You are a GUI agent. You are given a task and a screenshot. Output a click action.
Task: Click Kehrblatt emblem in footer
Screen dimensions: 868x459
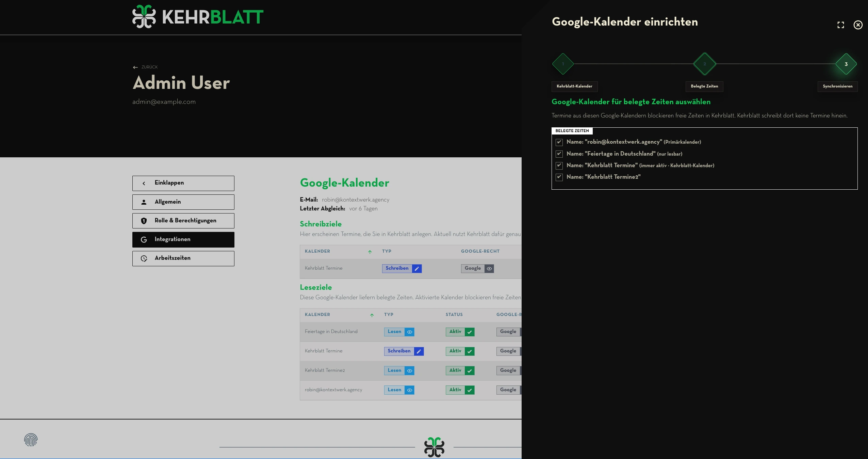(434, 447)
